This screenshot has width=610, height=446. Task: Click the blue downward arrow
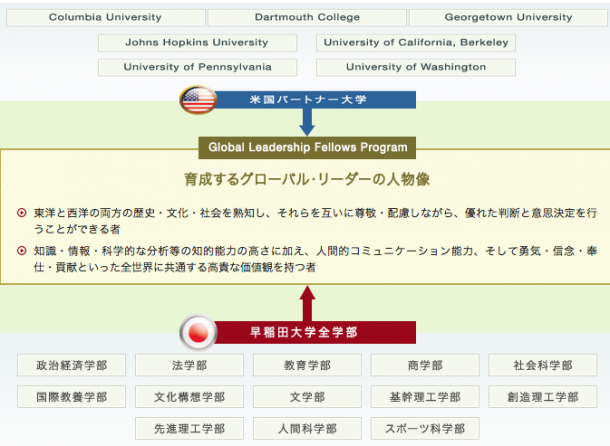(307, 122)
